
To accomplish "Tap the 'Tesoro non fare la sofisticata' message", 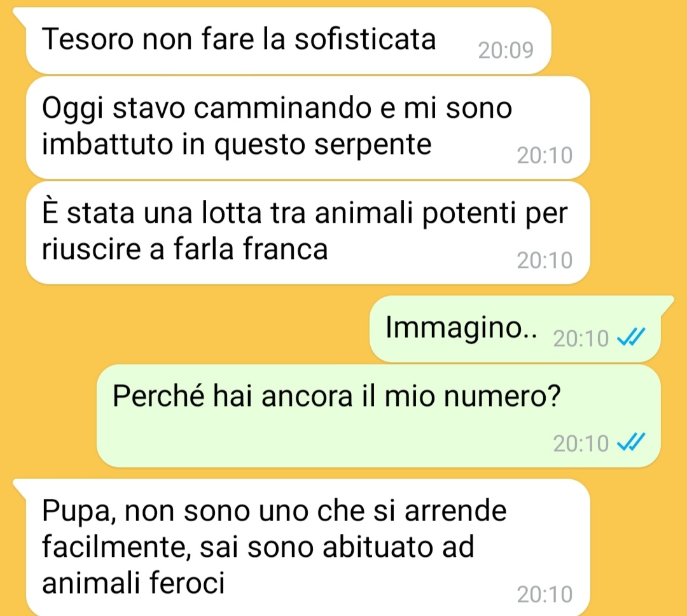I will (288, 40).
